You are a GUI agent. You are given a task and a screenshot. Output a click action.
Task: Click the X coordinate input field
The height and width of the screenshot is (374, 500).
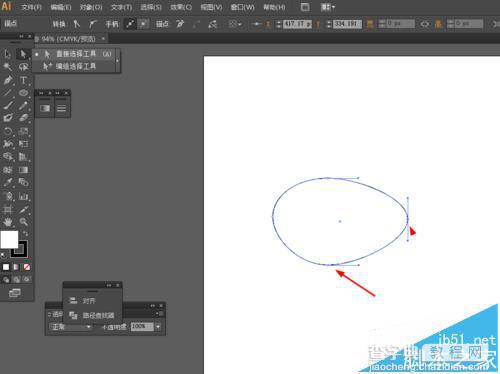tap(297, 24)
